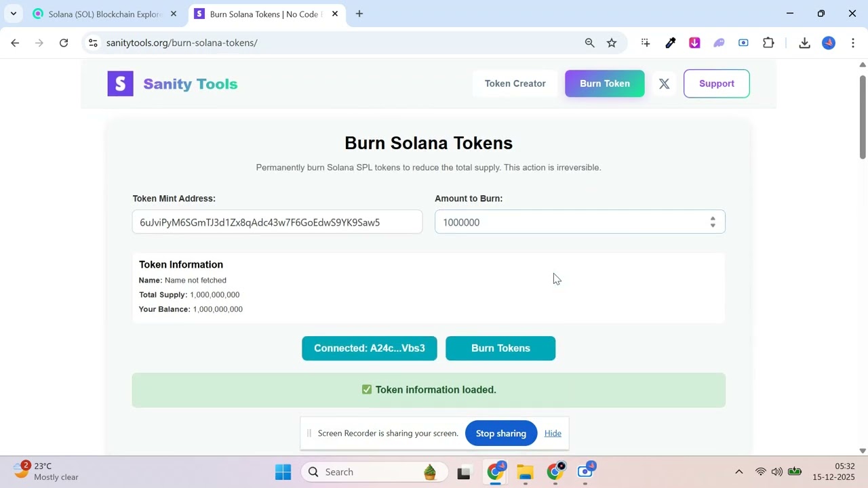Open the X (Twitter) social link
The width and height of the screenshot is (868, 488).
[664, 83]
